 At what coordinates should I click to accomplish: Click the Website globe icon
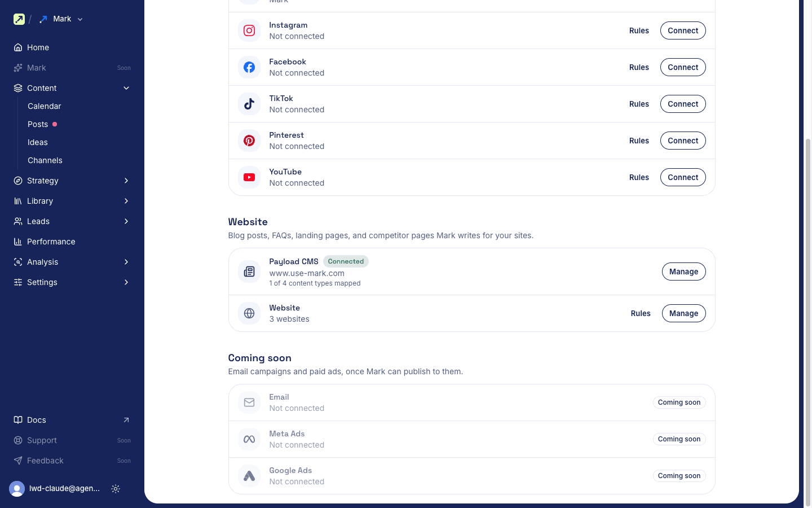click(x=249, y=313)
